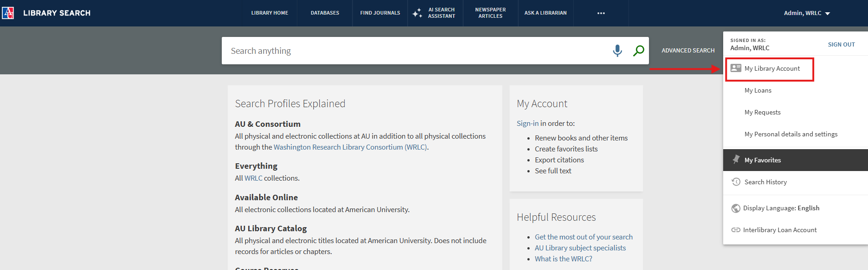Click the American University logo icon

point(8,13)
